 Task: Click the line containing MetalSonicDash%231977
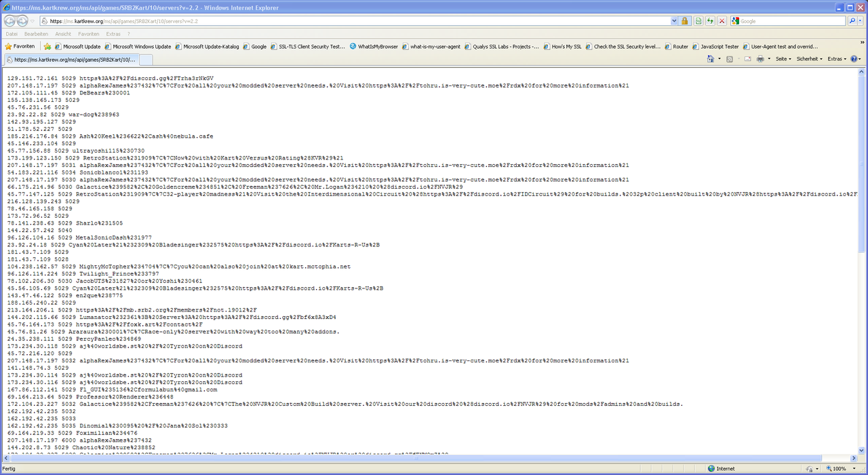[x=79, y=237]
